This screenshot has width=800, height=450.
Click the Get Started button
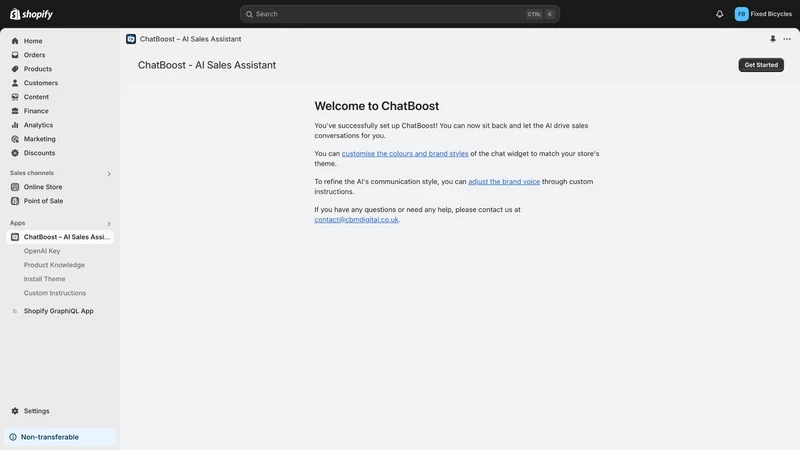point(761,65)
